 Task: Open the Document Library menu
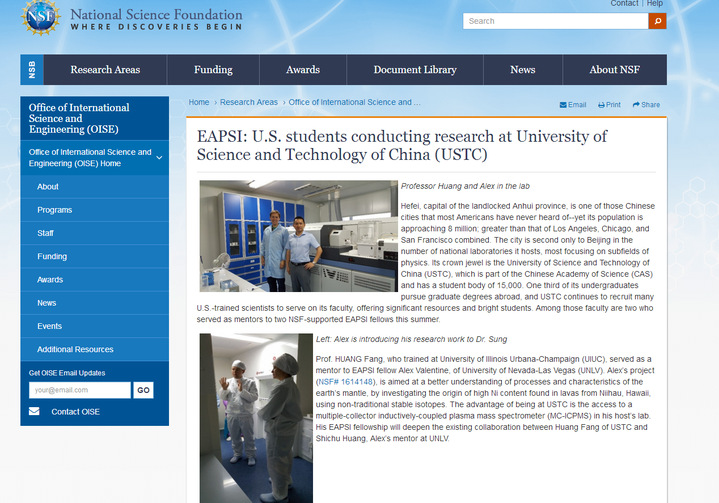415,70
